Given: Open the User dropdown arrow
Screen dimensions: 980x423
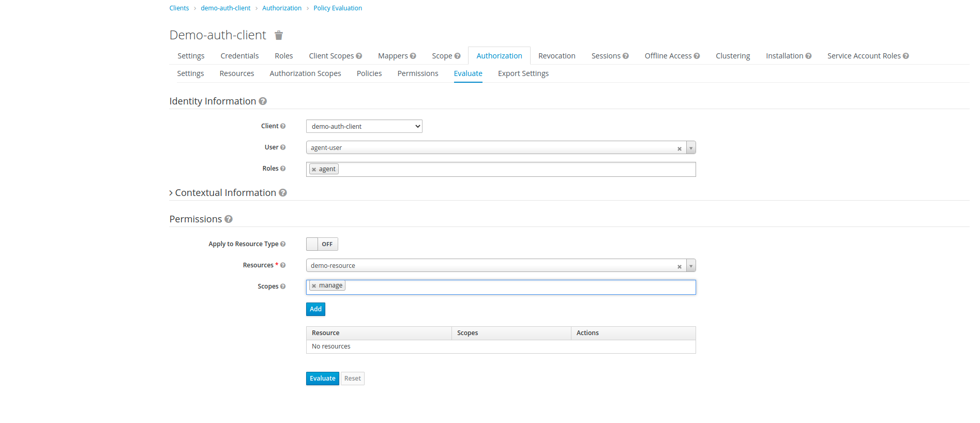Looking at the screenshot, I should (691, 148).
